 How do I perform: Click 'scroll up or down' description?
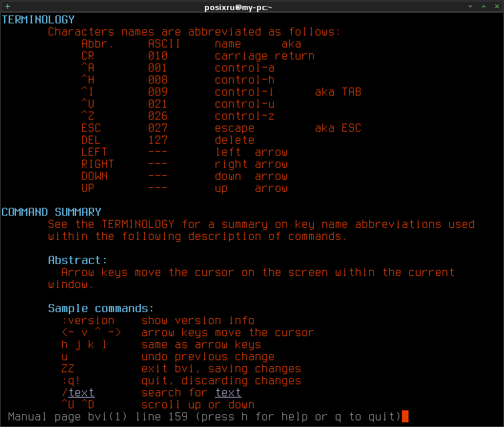click(x=198, y=404)
